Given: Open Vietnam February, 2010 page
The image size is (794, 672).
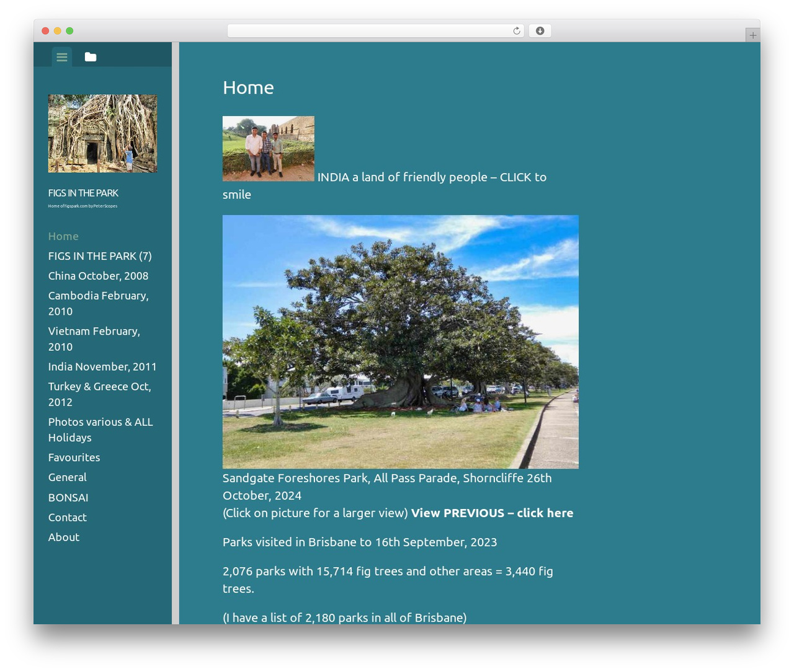Looking at the screenshot, I should pyautogui.click(x=94, y=338).
